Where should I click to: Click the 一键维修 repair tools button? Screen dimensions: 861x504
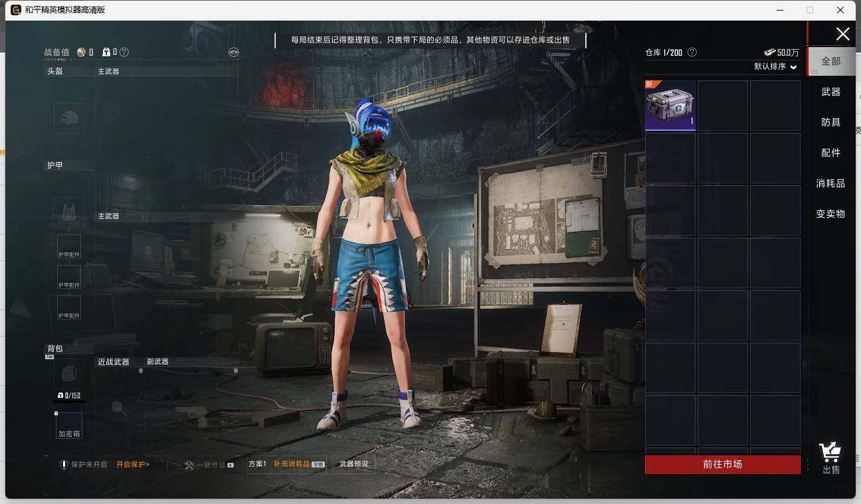click(x=209, y=465)
